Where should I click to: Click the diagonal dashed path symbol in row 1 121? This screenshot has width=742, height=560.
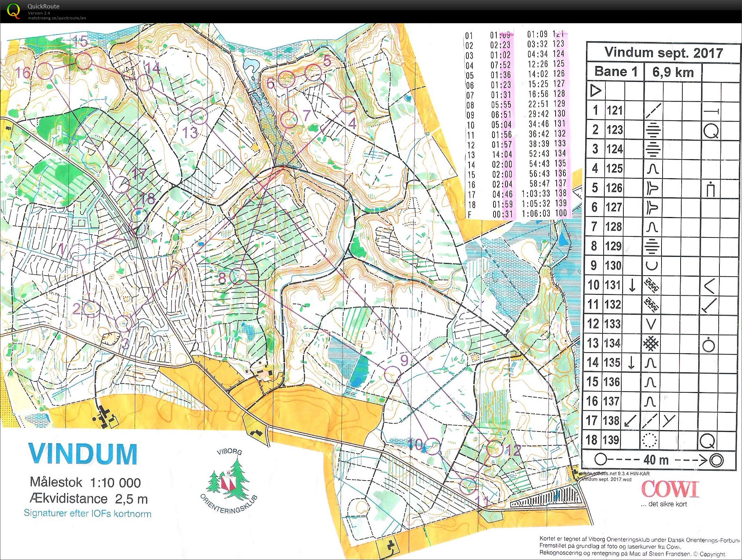pyautogui.click(x=653, y=110)
